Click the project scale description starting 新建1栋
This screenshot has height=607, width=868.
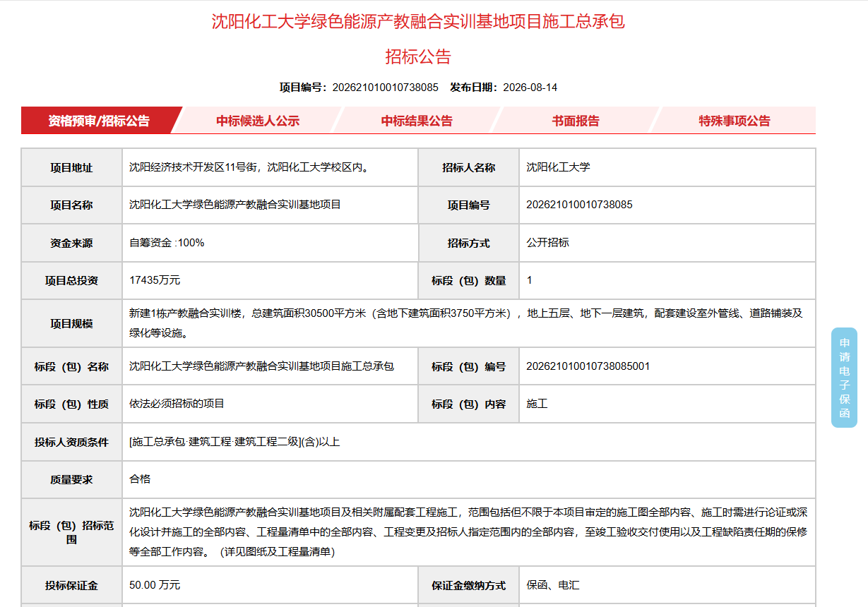point(466,323)
